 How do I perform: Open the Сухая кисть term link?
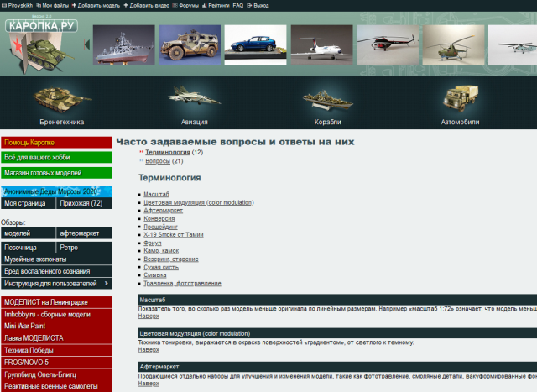161,267
